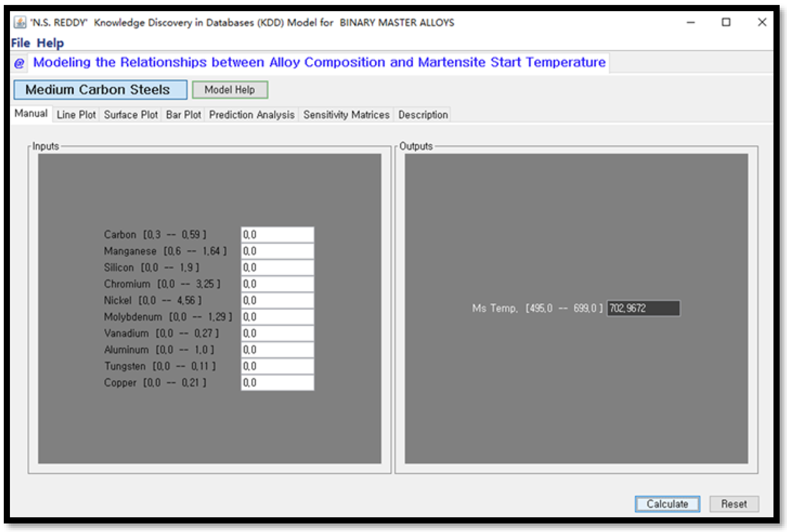Focus the Manganese value field
Viewport: 787px width, 532px height.
click(x=277, y=251)
